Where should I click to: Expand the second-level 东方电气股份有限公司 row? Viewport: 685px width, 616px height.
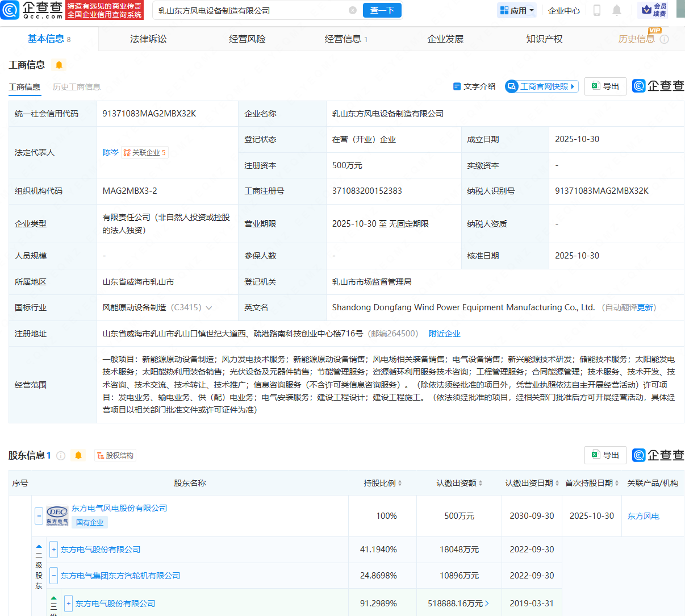point(53,550)
